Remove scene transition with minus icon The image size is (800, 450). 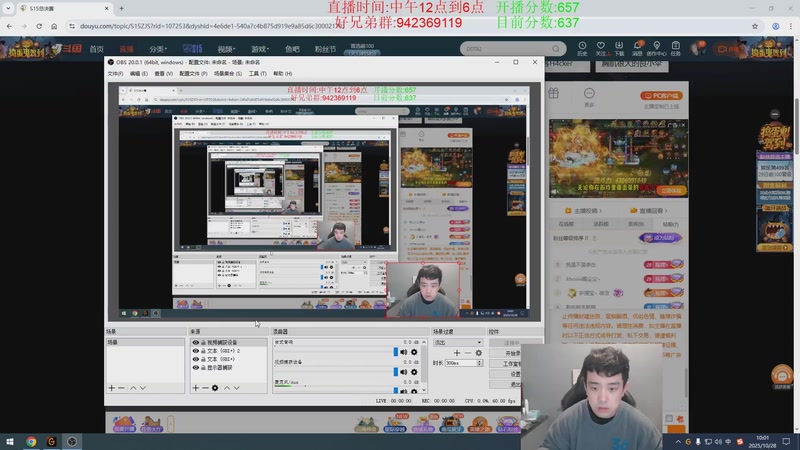[x=467, y=353]
